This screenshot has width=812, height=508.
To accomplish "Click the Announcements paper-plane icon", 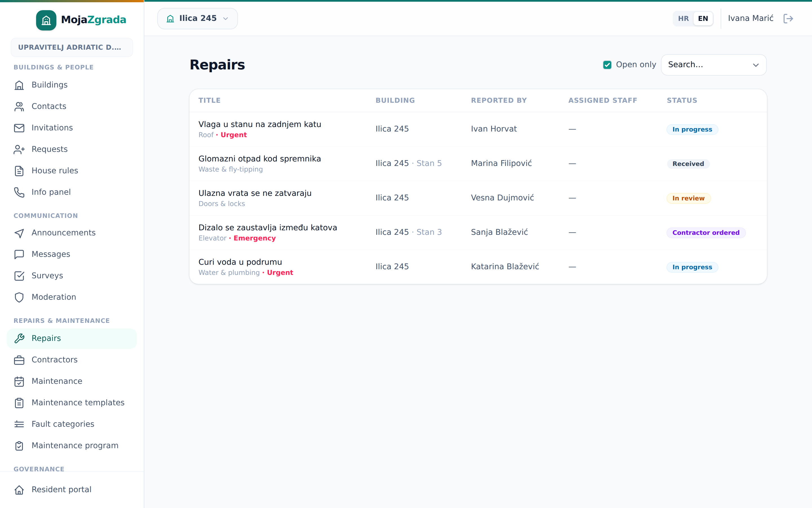I will 19,233.
